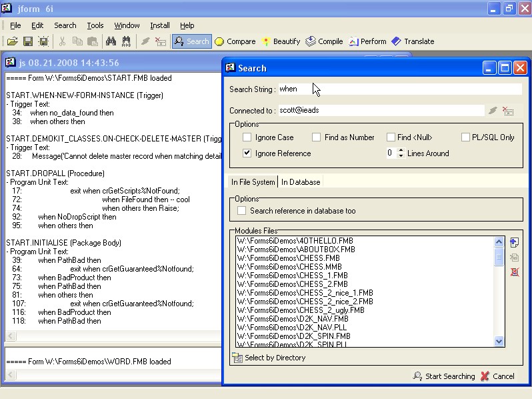
Task: Enable the Find <Null> checkbox
Action: [x=391, y=137]
